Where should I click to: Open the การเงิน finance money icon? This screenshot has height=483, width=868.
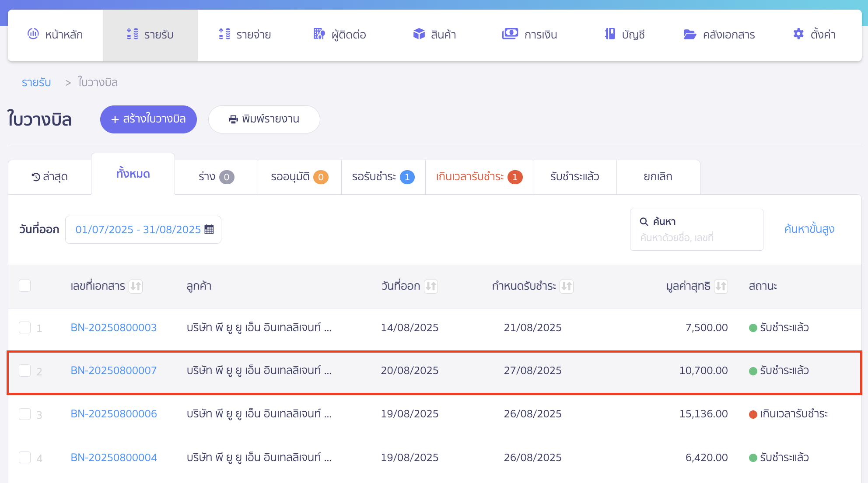tap(510, 34)
